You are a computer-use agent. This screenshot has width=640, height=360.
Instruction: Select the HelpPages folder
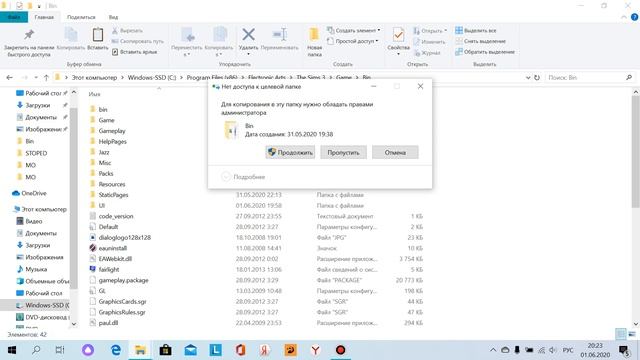tap(113, 141)
